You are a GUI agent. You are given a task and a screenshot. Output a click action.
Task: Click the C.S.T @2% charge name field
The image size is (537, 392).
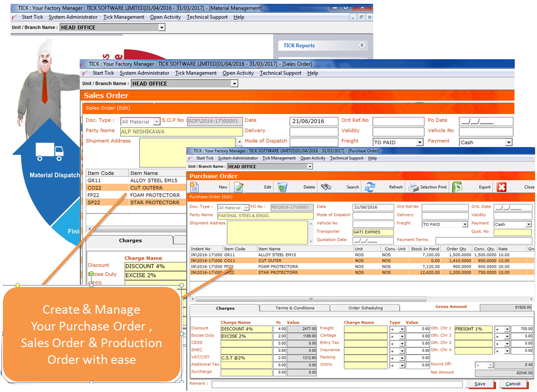point(247,358)
